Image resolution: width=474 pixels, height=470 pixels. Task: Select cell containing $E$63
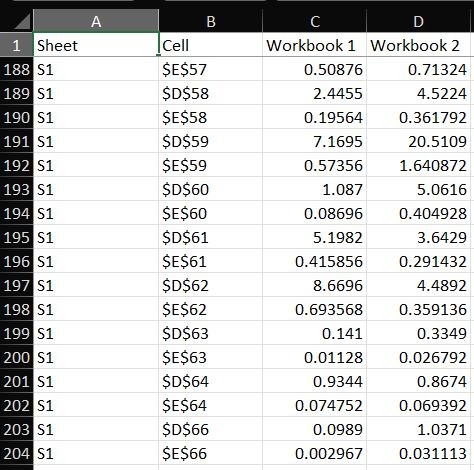(x=211, y=357)
